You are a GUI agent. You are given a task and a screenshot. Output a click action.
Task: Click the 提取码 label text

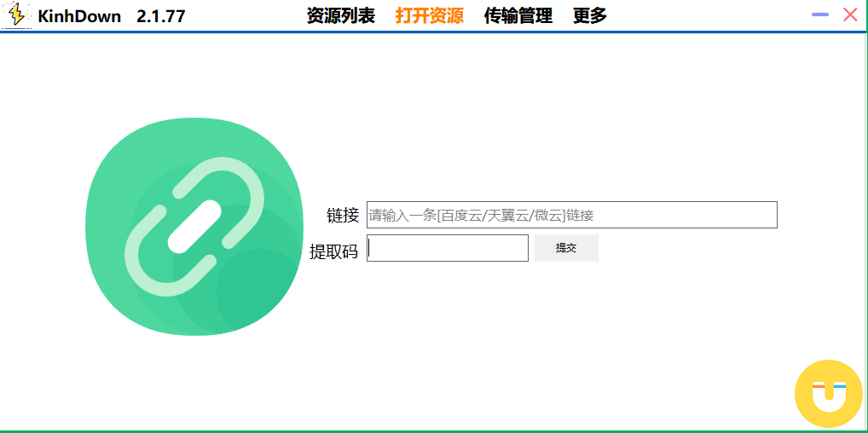click(x=333, y=251)
